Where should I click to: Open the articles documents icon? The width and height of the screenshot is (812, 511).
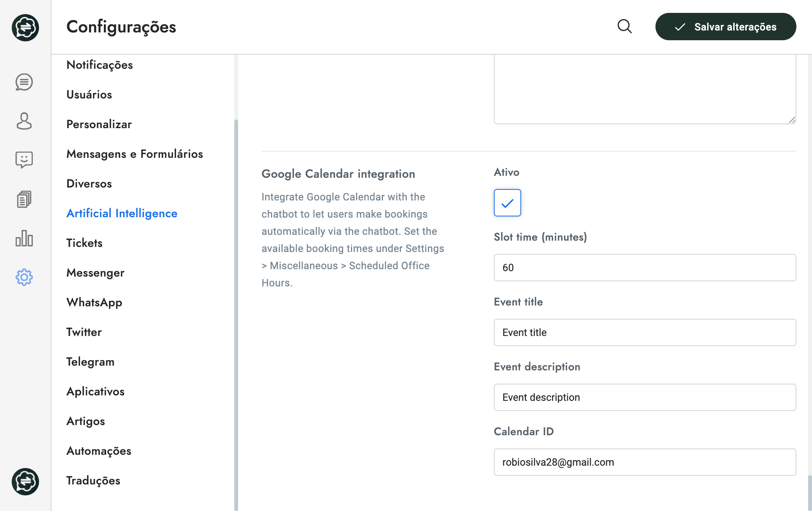(24, 199)
